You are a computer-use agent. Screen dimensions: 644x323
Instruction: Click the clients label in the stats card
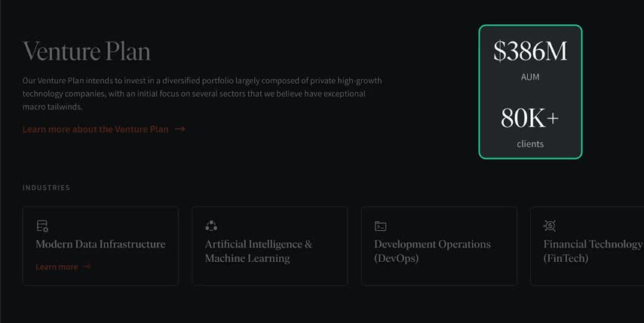click(530, 143)
